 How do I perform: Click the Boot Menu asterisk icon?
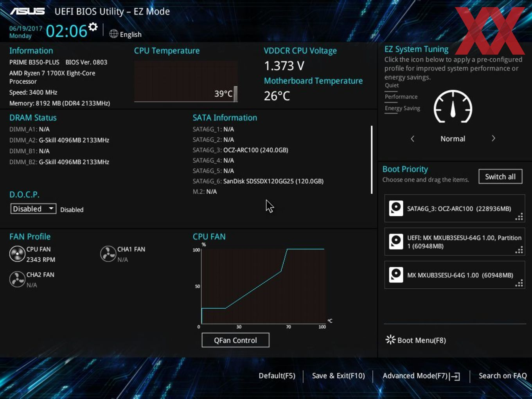390,340
